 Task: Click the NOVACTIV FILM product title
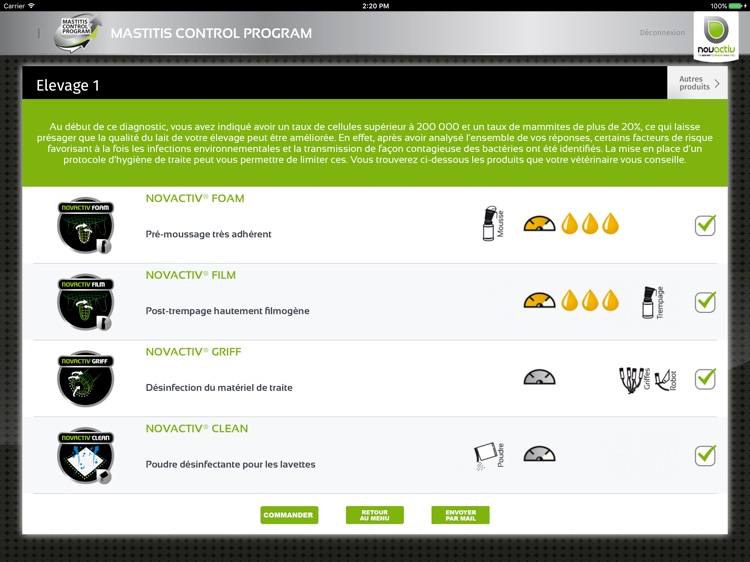tap(190, 275)
